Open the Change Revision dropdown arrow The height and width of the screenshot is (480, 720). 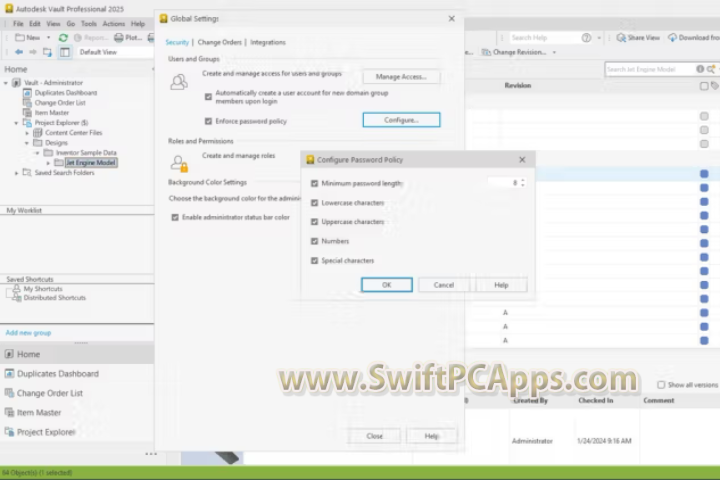[554, 52]
